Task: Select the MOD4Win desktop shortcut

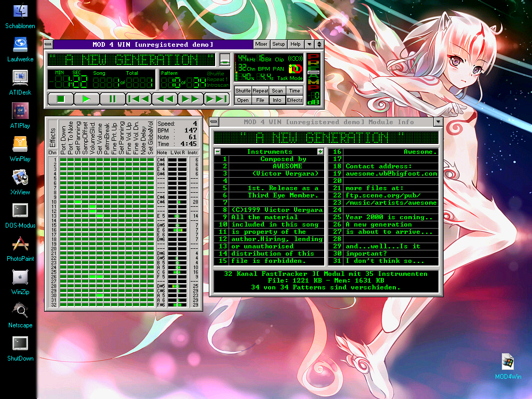Action: [x=508, y=366]
